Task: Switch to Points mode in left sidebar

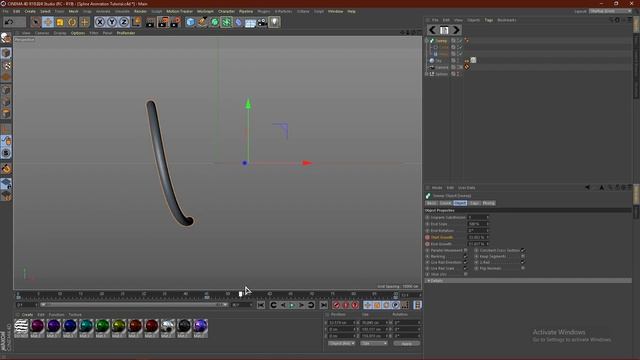Action: [6, 90]
